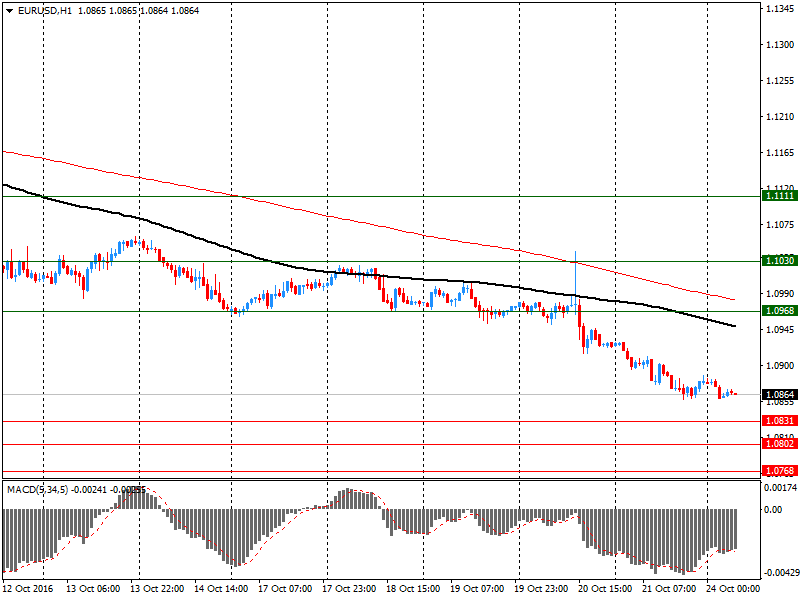800x600 pixels.
Task: Click the 14 Oct 14:00 time label
Action: (x=221, y=589)
